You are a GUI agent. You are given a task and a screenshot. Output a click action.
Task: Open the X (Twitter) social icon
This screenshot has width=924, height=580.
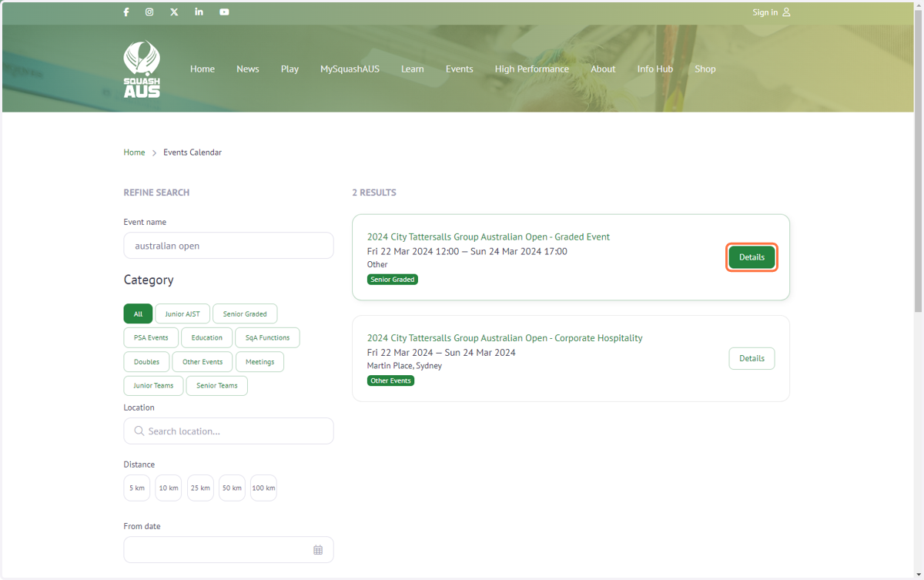click(x=174, y=12)
